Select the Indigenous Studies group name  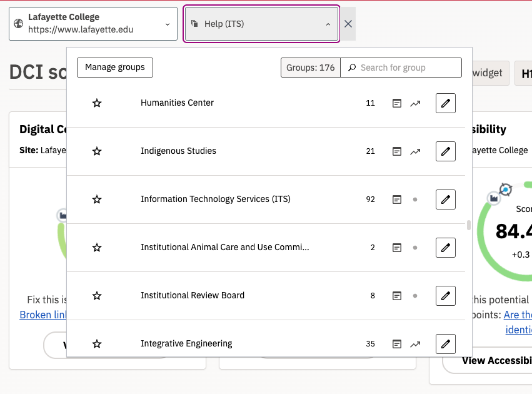(x=178, y=151)
